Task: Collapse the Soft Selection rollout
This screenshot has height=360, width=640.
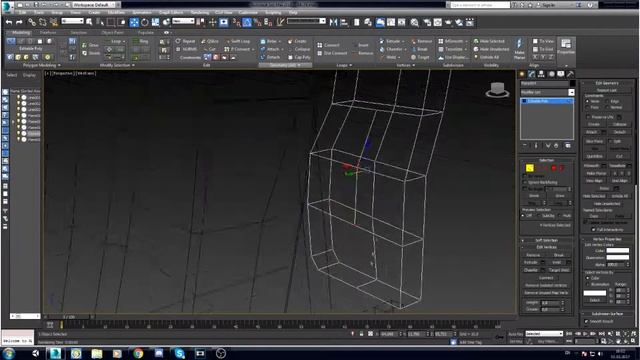Action: click(x=547, y=240)
